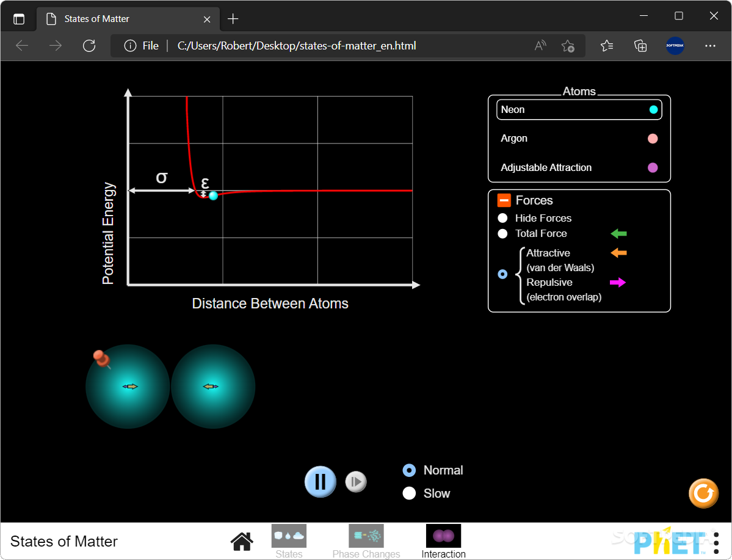Viewport: 732px width, 560px height.
Task: Click the red pushpin on the fixed atom
Action: coord(101,358)
